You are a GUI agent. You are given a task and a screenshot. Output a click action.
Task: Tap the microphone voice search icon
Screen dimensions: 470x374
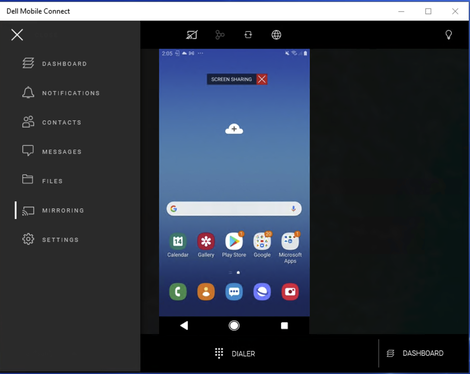(x=293, y=209)
